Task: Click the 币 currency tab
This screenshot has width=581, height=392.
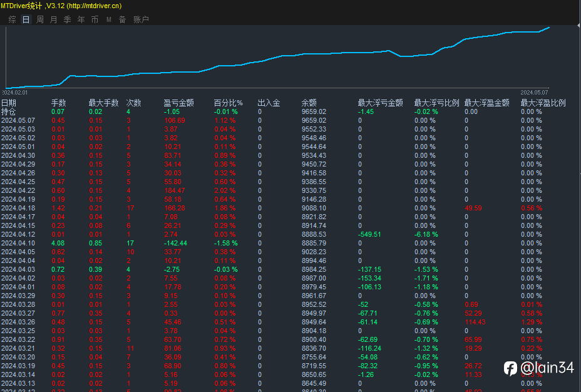Action: pyautogui.click(x=95, y=19)
